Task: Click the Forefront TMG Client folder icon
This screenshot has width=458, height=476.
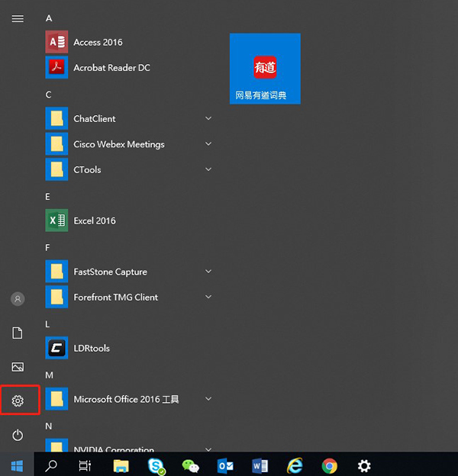Action: coord(56,297)
